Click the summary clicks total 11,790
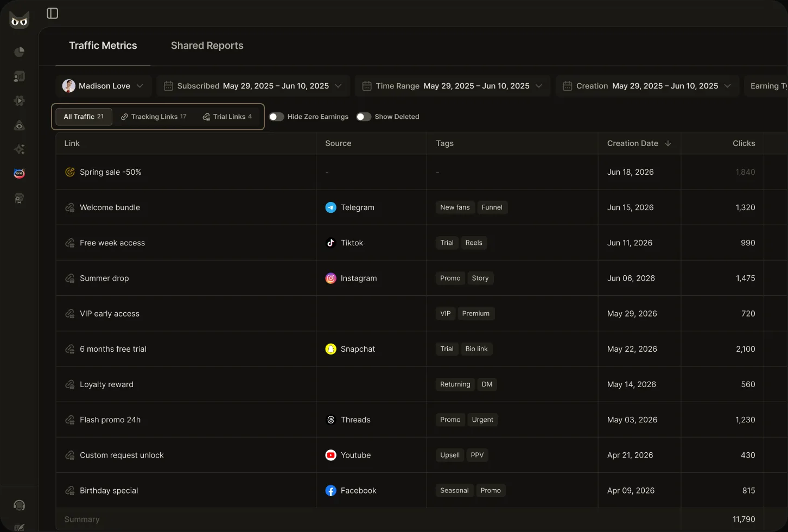This screenshot has width=788, height=532. tap(744, 520)
